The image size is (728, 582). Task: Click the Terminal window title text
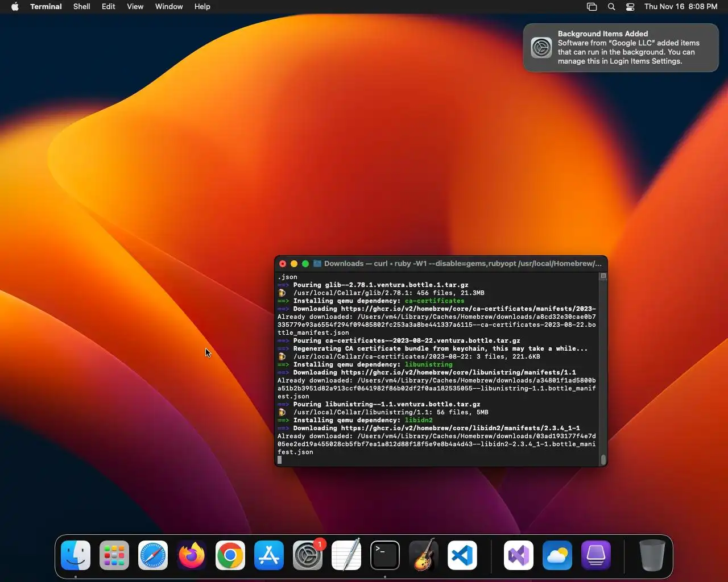coord(462,264)
